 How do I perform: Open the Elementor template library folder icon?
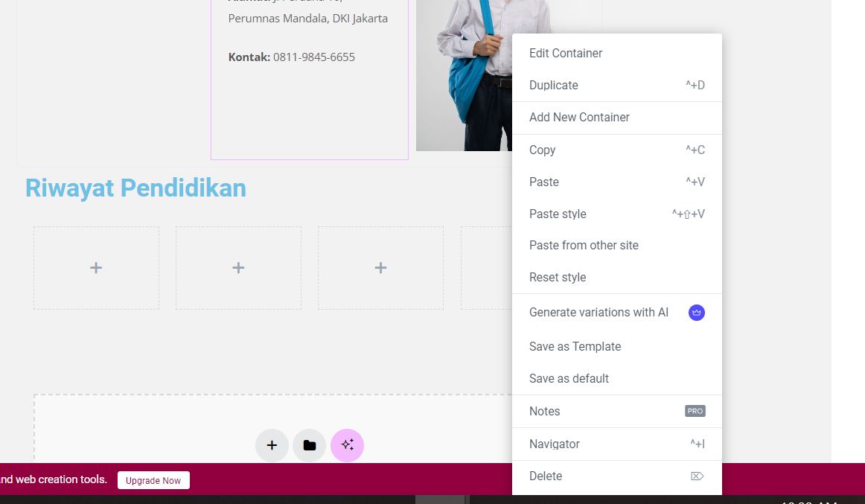coord(309,444)
